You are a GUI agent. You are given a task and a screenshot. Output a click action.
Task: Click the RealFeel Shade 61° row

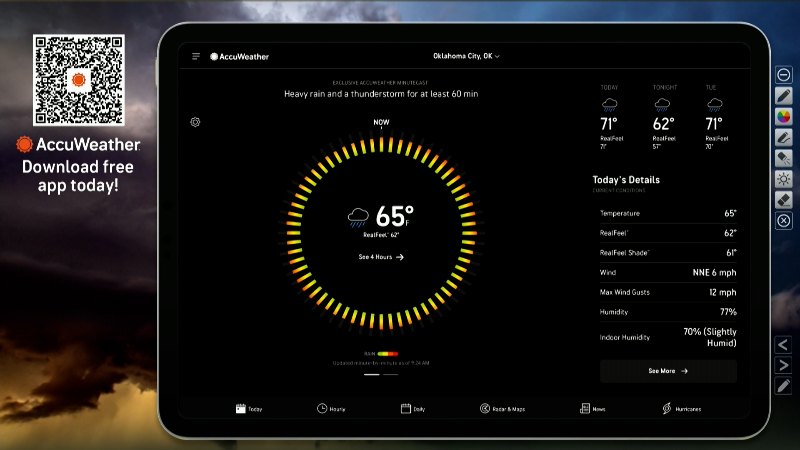coord(668,253)
